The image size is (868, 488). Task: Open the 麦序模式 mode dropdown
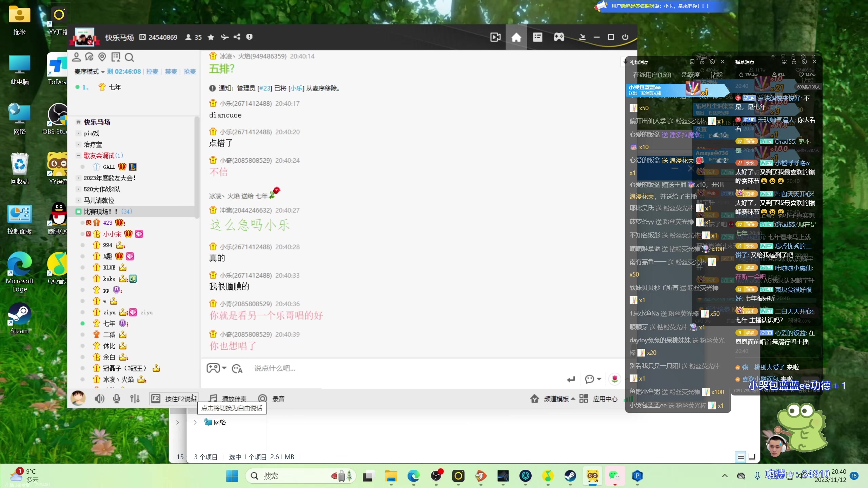click(x=89, y=72)
